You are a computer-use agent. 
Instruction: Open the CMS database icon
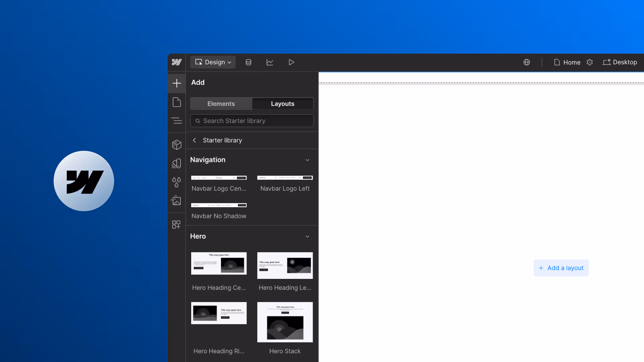248,62
